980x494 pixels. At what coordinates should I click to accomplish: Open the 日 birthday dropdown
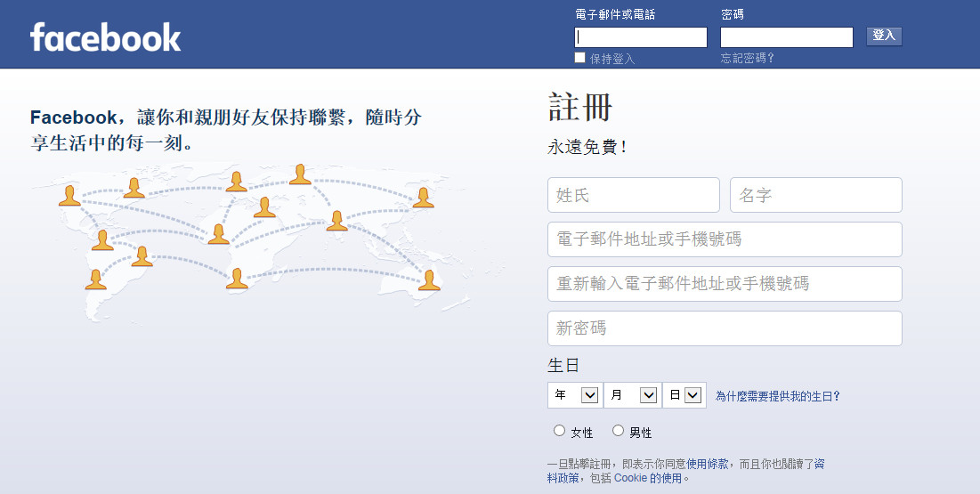pyautogui.click(x=684, y=395)
